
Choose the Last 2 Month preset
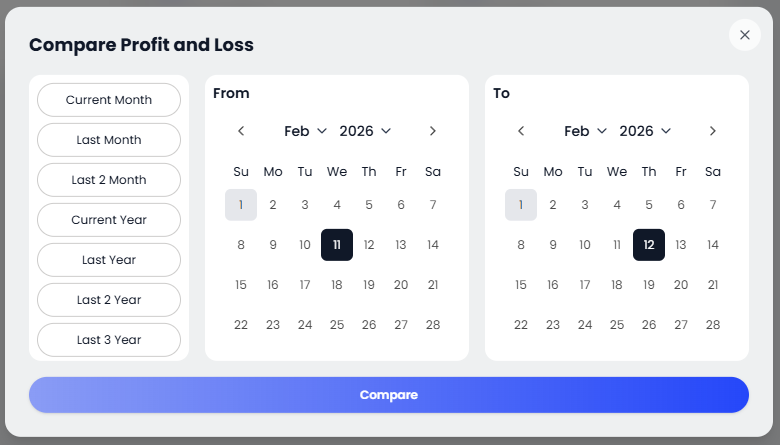(x=109, y=180)
